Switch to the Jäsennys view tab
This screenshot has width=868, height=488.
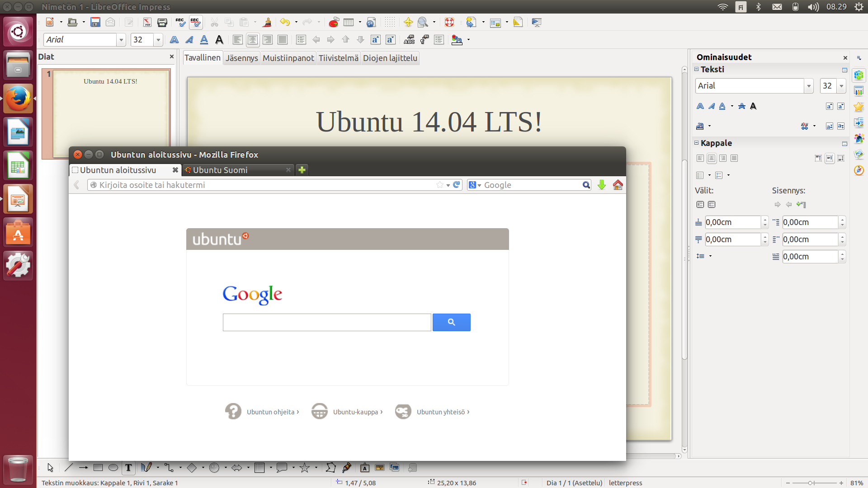pos(241,58)
